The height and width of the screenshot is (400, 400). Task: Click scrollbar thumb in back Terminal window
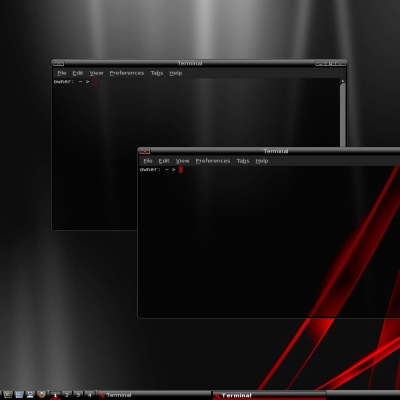pyautogui.click(x=343, y=115)
